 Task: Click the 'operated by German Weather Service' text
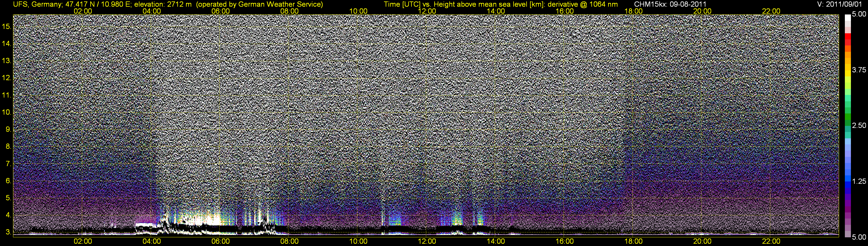[259, 4]
